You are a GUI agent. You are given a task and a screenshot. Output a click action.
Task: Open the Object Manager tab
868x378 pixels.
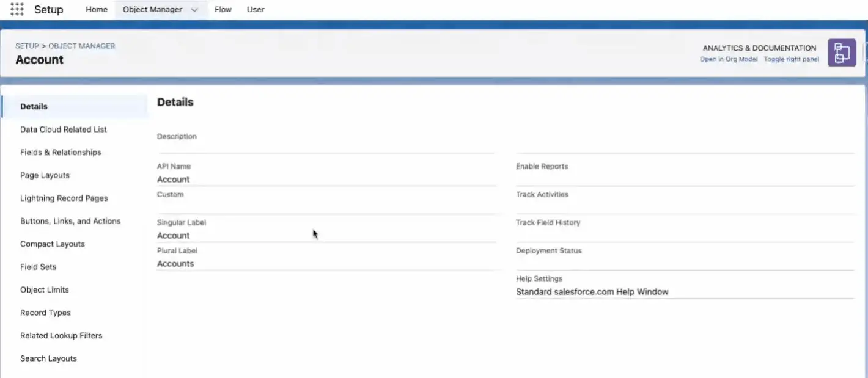point(152,9)
